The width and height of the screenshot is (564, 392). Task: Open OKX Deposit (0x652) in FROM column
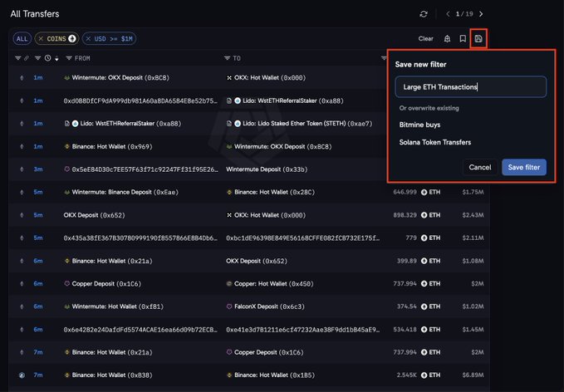[x=94, y=215]
